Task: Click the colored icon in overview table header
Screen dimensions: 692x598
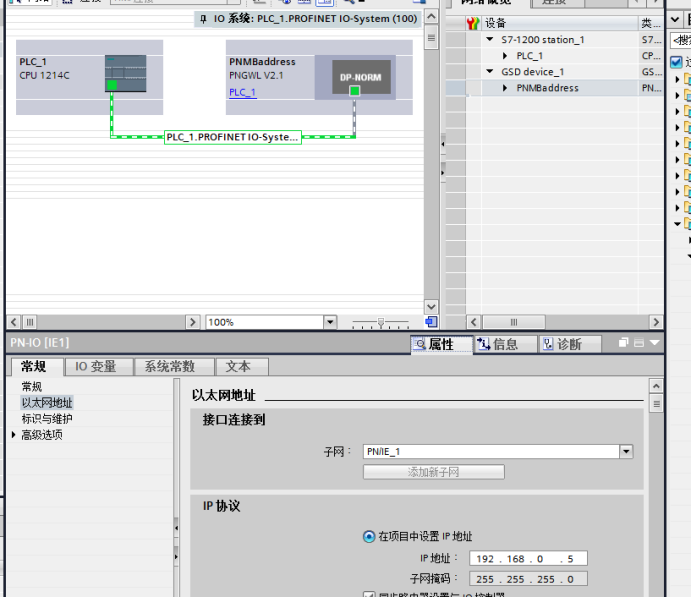Action: coord(473,23)
